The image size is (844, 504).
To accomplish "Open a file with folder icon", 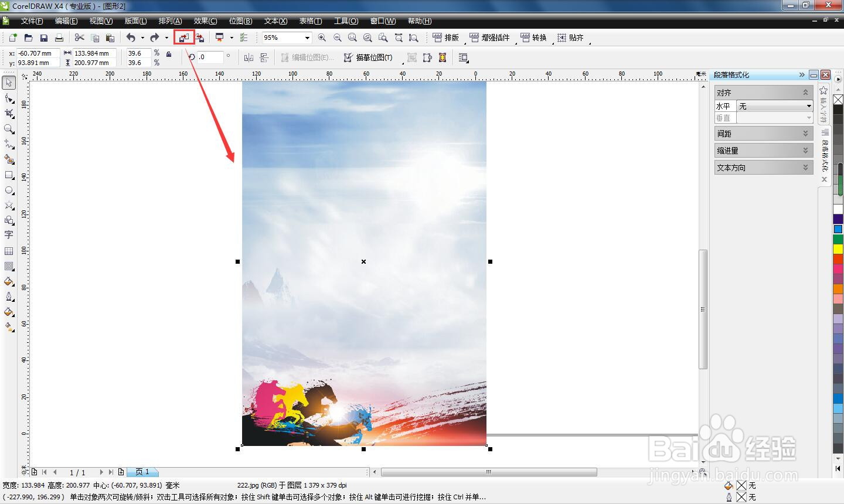I will 28,38.
